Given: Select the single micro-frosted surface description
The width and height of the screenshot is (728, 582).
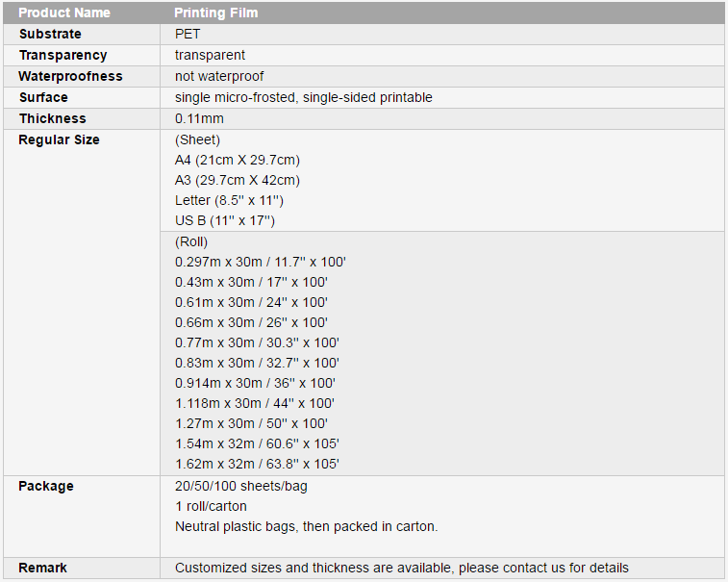Looking at the screenshot, I should click(x=304, y=97).
